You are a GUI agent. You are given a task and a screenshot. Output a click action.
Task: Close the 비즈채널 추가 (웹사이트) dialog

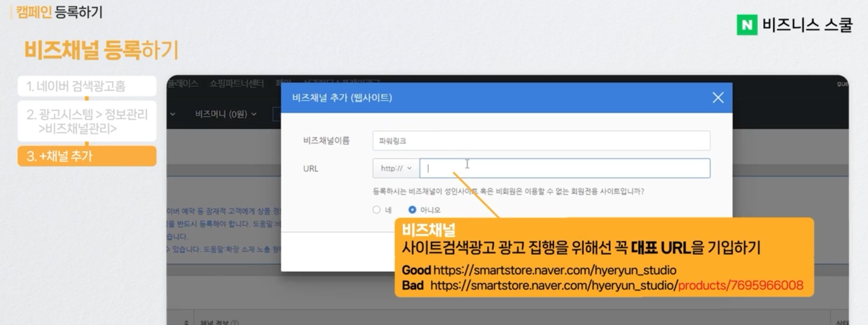[718, 98]
